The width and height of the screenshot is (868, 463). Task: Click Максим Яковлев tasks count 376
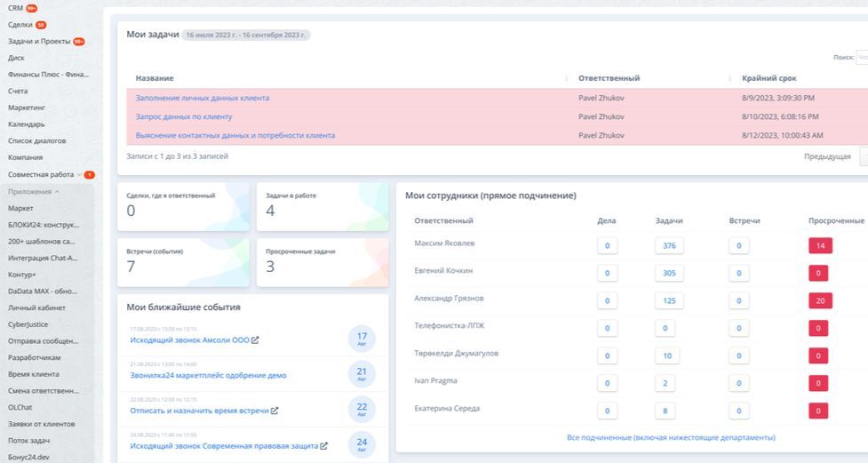pyautogui.click(x=669, y=246)
